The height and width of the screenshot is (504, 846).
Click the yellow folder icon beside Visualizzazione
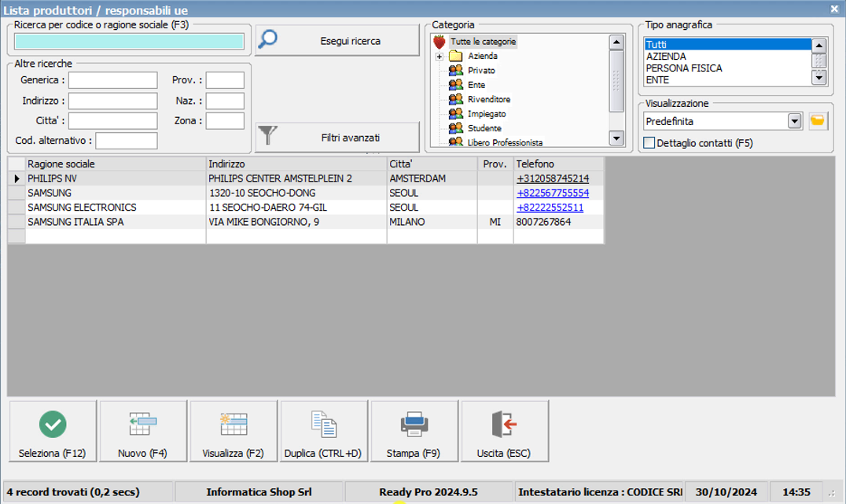click(818, 121)
